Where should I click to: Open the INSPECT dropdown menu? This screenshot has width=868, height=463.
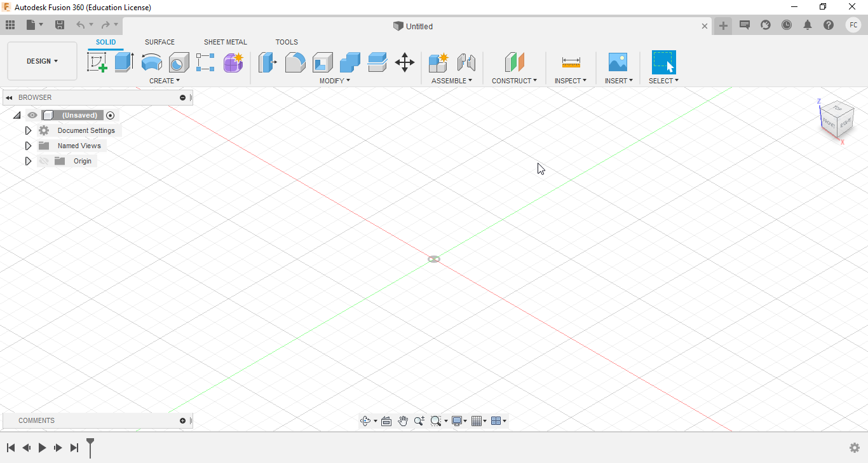coord(571,81)
